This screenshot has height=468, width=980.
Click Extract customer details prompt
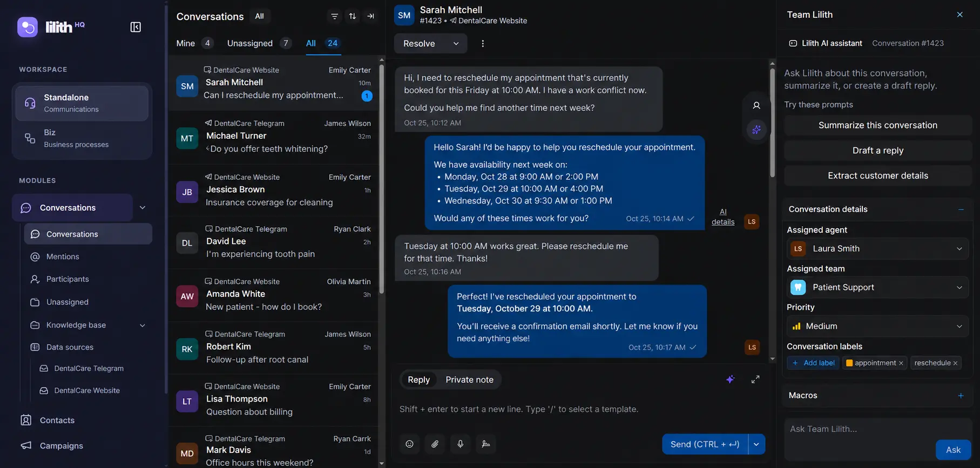click(878, 175)
